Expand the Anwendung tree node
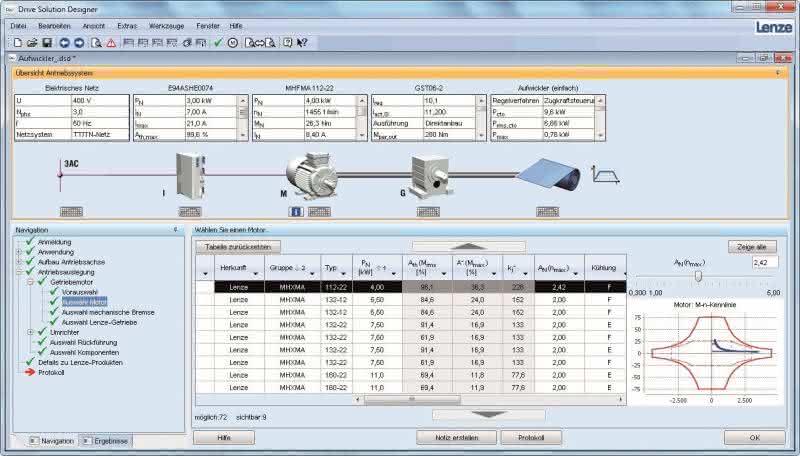Image resolution: width=800 pixels, height=456 pixels. tap(19, 252)
